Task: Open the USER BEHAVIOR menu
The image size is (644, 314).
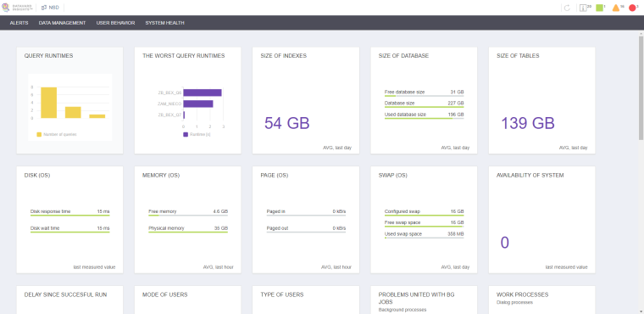Action: point(115,23)
